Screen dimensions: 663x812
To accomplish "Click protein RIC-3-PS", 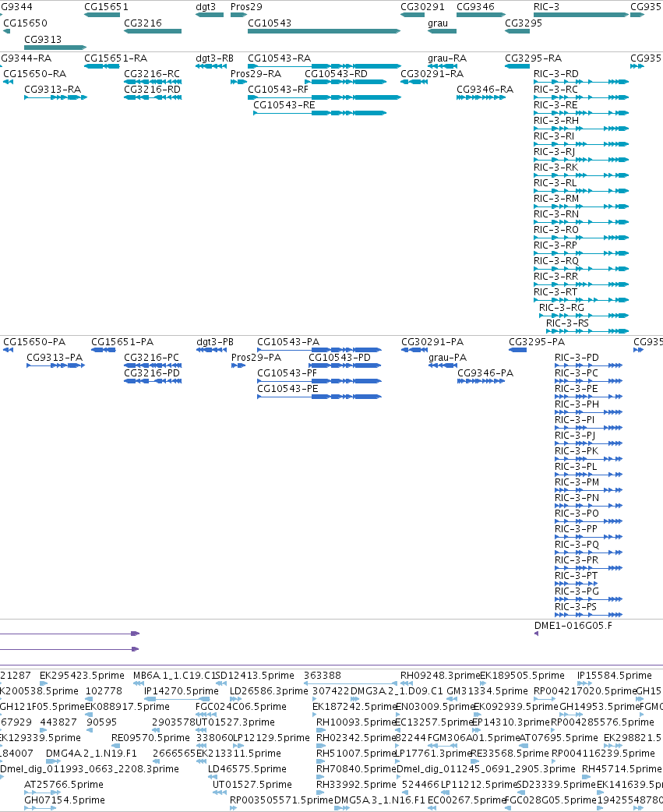I will coord(576,607).
